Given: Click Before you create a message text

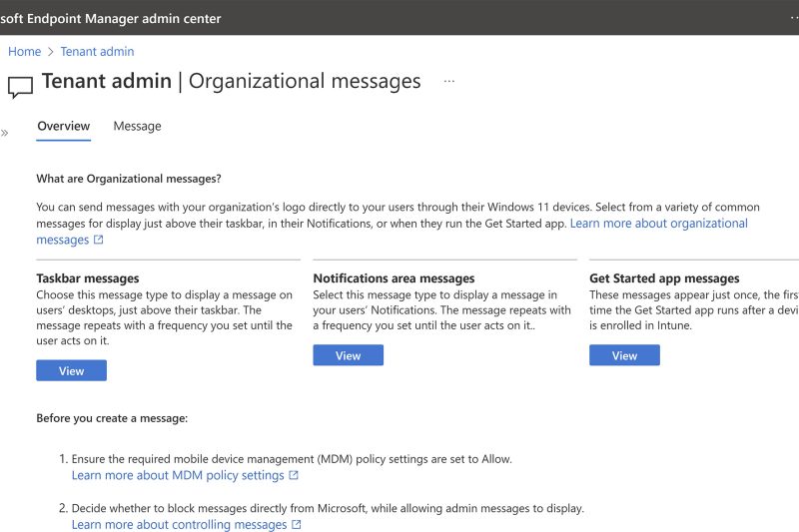Looking at the screenshot, I should (x=112, y=418).
